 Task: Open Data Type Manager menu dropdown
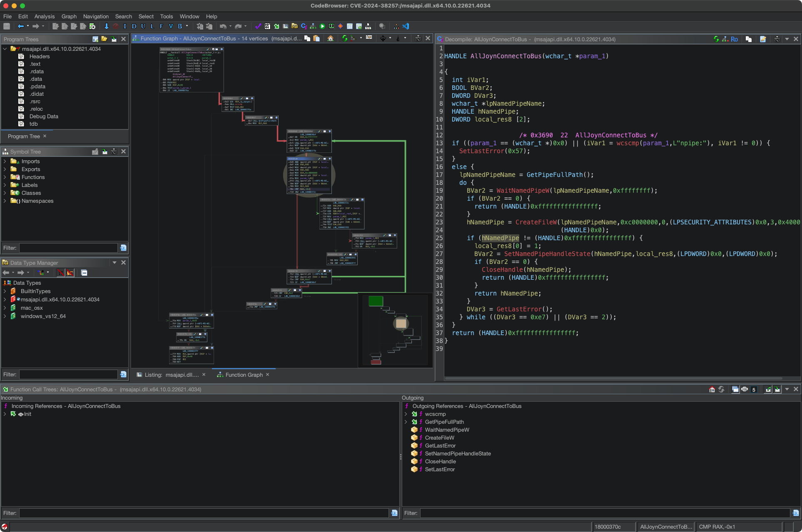click(115, 262)
